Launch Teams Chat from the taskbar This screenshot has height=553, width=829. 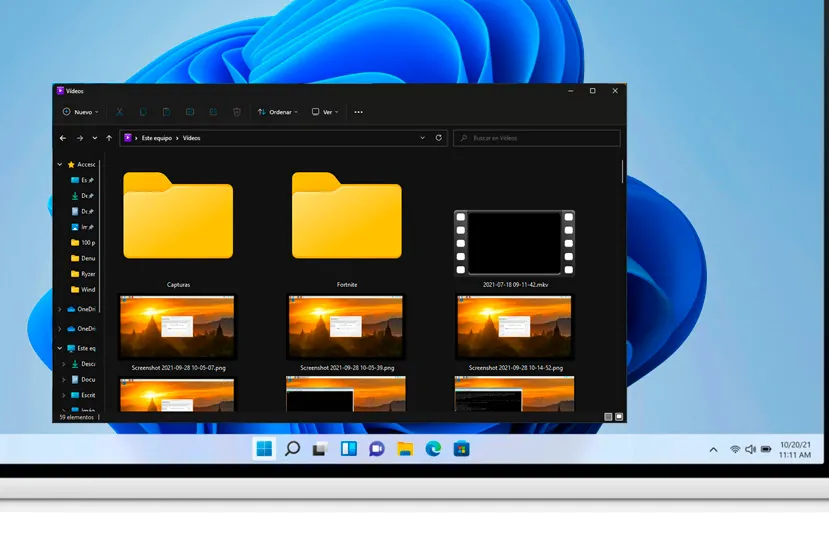(376, 449)
